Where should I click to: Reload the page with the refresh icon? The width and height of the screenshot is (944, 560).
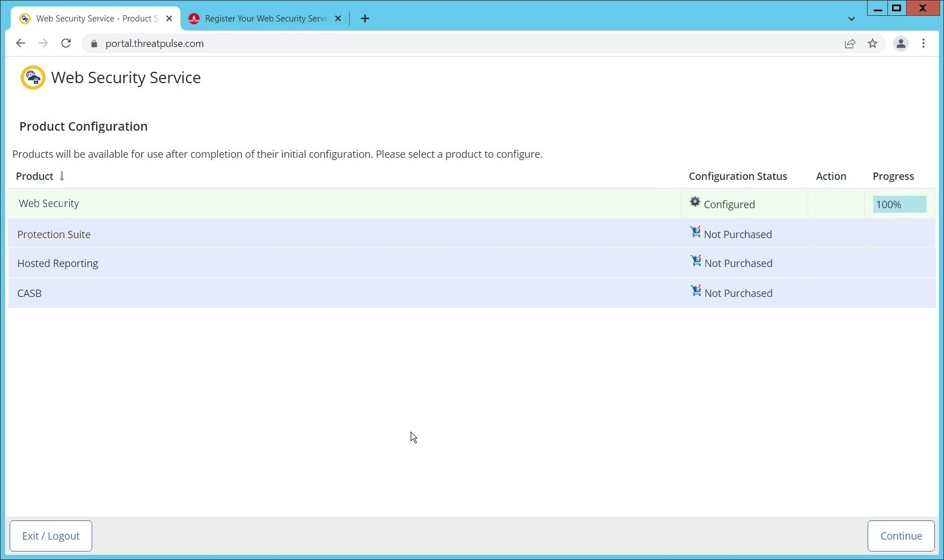point(66,44)
